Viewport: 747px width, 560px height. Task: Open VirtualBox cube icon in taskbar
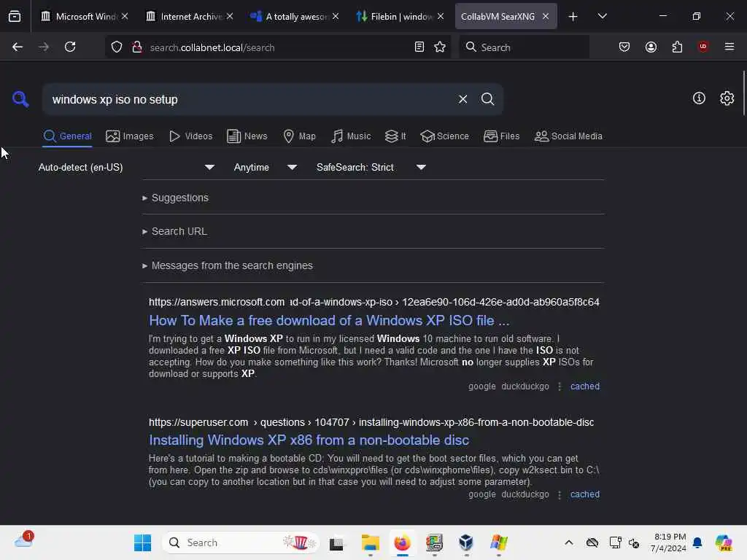(466, 542)
